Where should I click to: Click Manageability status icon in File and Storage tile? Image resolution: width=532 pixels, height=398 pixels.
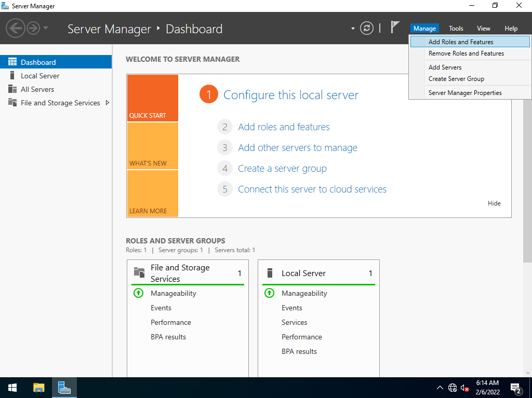pos(138,293)
